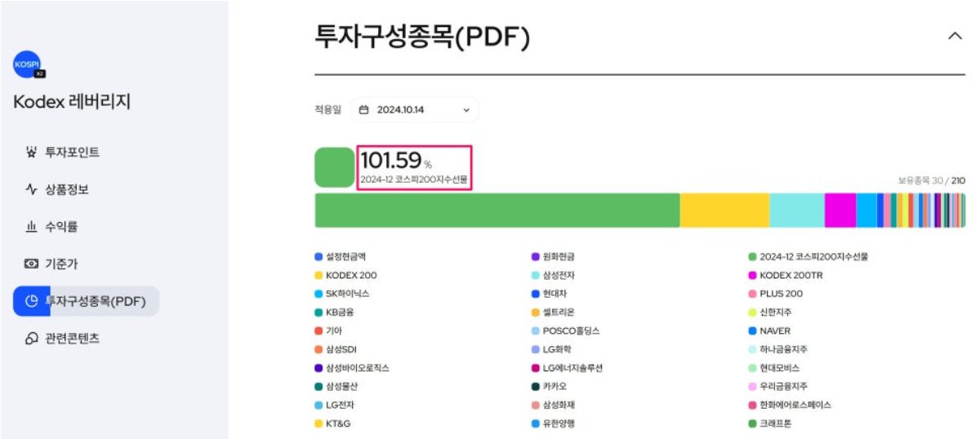Click the 투자포인트 medal icon

(32, 152)
